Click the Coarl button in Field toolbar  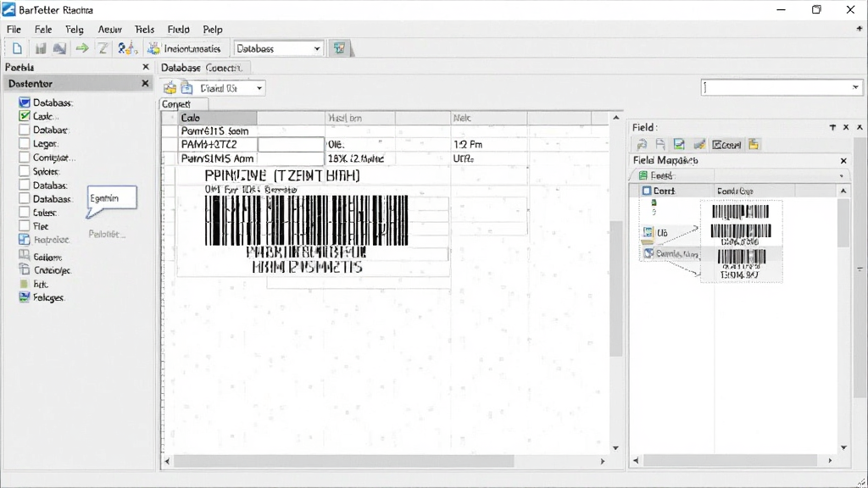point(726,144)
